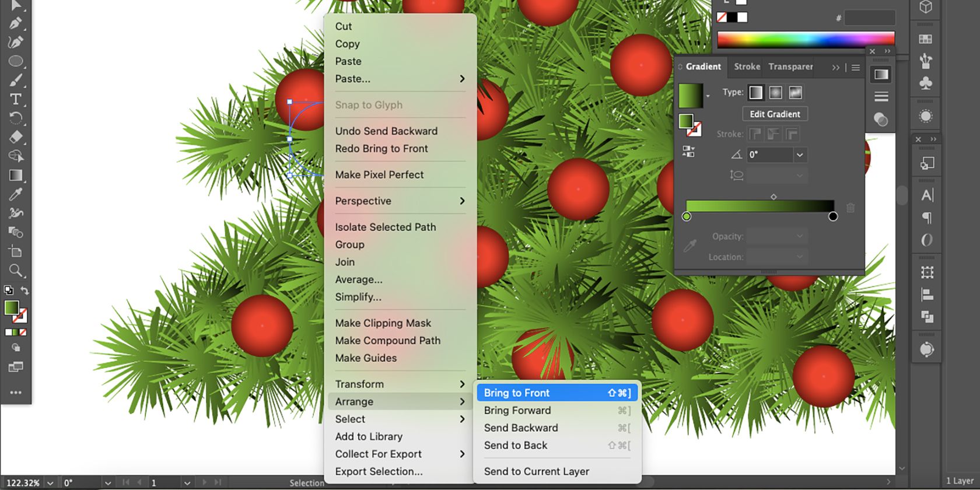Select the Ellipse shape tool

(x=15, y=61)
